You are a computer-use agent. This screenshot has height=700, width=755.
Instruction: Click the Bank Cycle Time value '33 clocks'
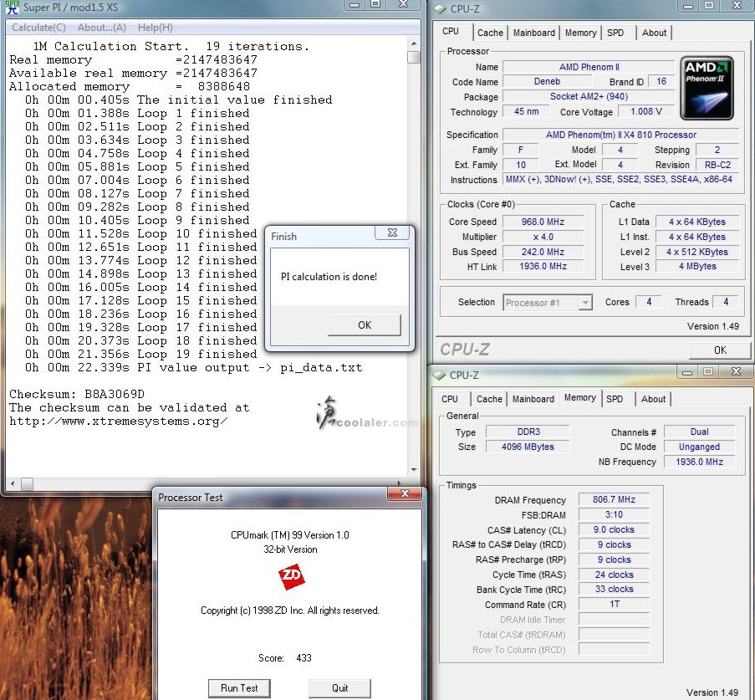click(614, 589)
